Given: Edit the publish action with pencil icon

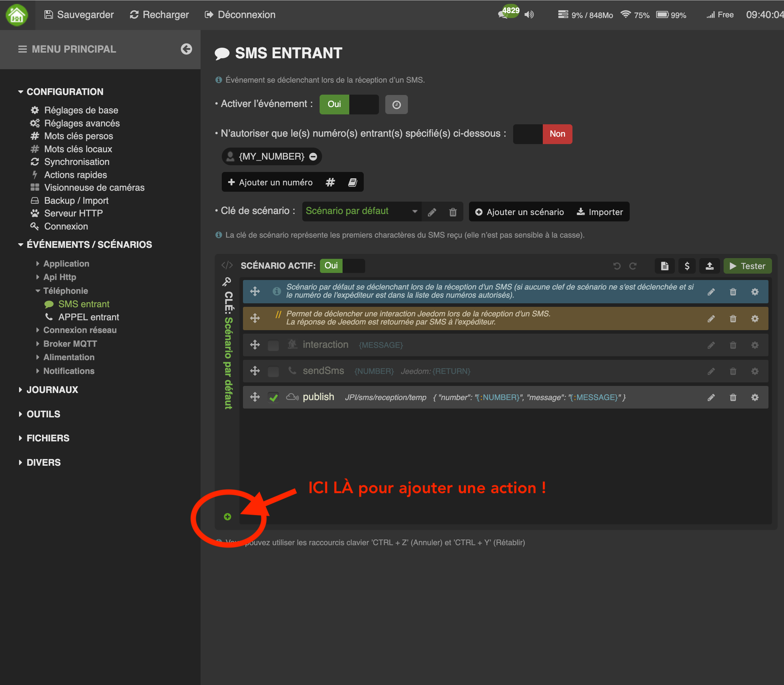Looking at the screenshot, I should point(711,398).
